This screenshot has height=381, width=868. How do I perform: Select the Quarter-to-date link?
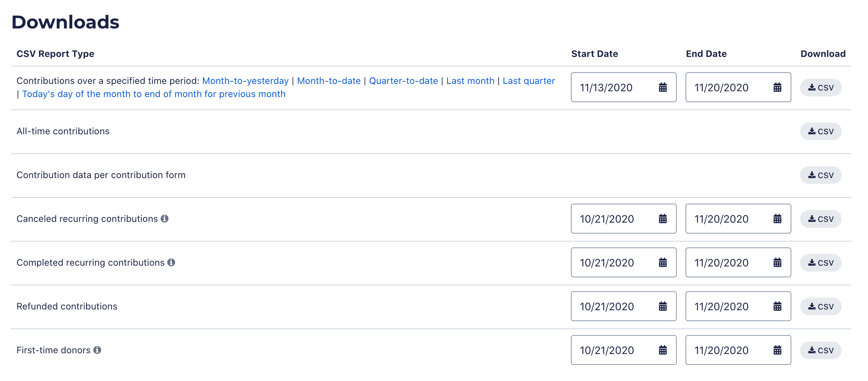pyautogui.click(x=403, y=81)
